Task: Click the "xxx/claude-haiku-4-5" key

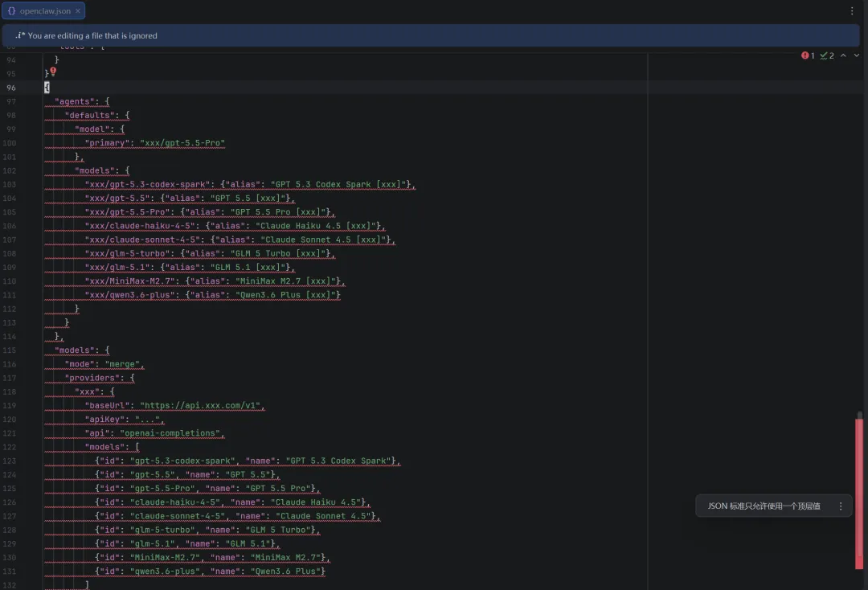Action: pos(140,226)
